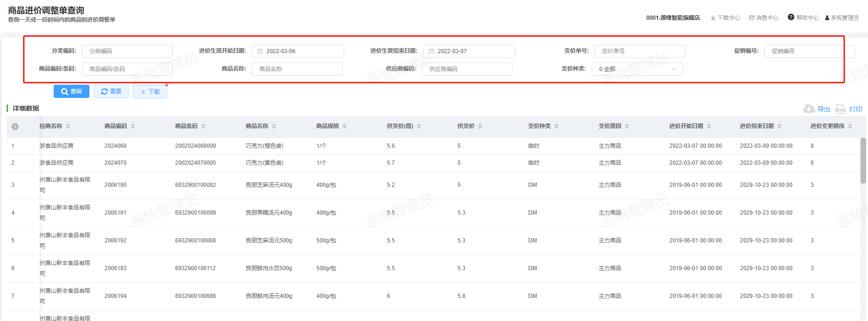Image resolution: width=868 pixels, height=321 pixels.
Task: Sort by 商品条码 column
Action: (203, 126)
